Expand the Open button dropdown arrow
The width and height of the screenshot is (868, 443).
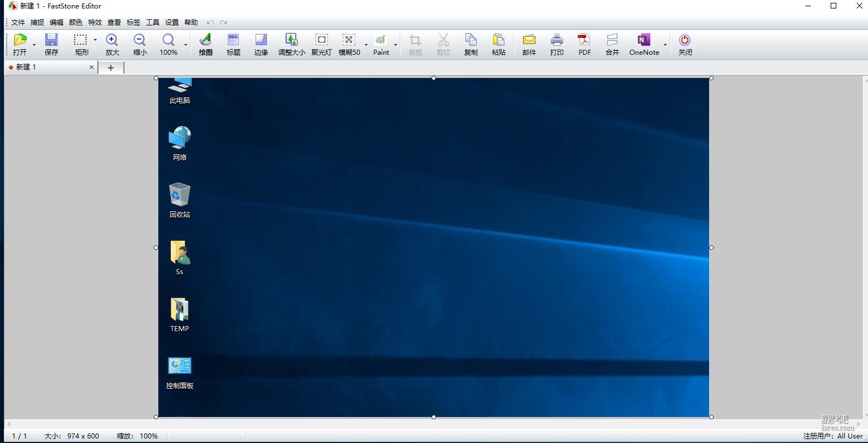pos(34,44)
